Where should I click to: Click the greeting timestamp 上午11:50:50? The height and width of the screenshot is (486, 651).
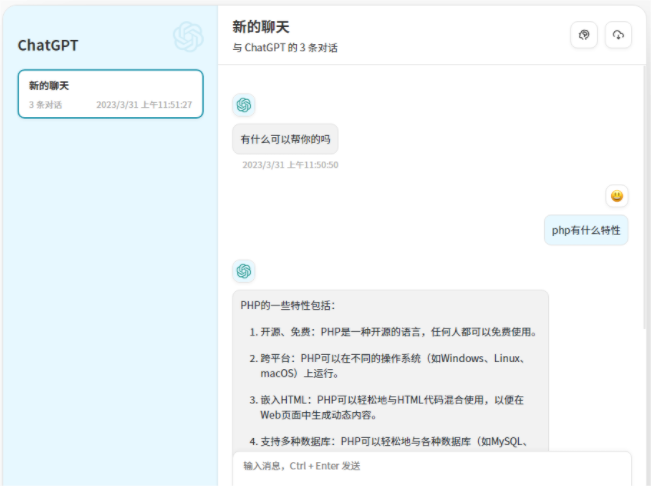coord(290,165)
